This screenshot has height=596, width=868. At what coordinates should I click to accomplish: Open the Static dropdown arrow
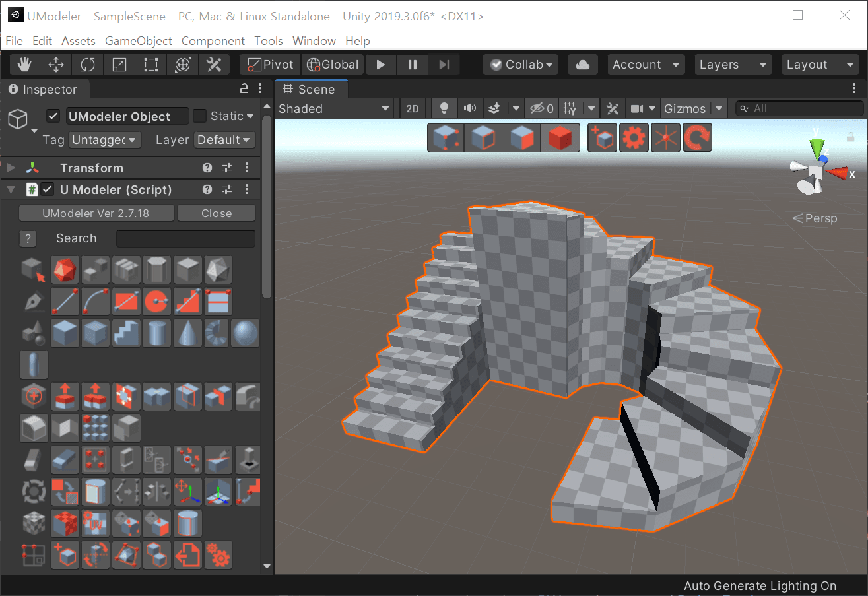(250, 116)
